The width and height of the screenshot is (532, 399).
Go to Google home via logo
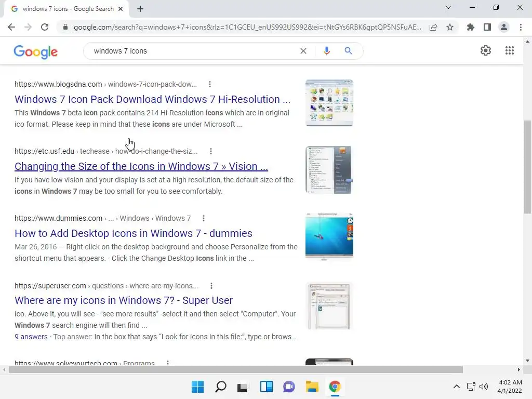tap(36, 51)
